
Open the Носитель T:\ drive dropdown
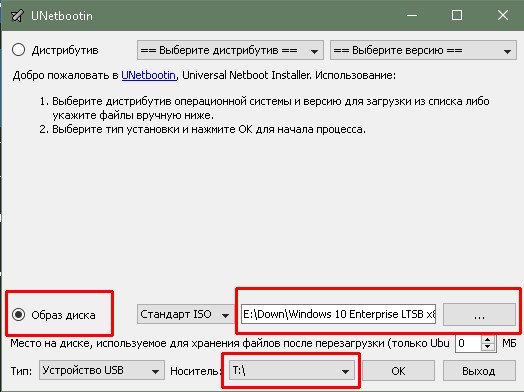pyautogui.click(x=291, y=370)
